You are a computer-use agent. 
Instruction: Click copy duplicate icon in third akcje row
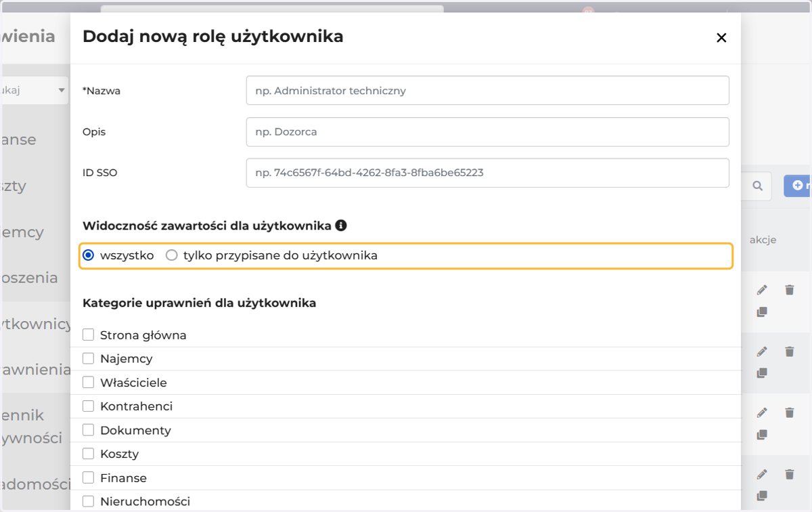click(x=762, y=434)
